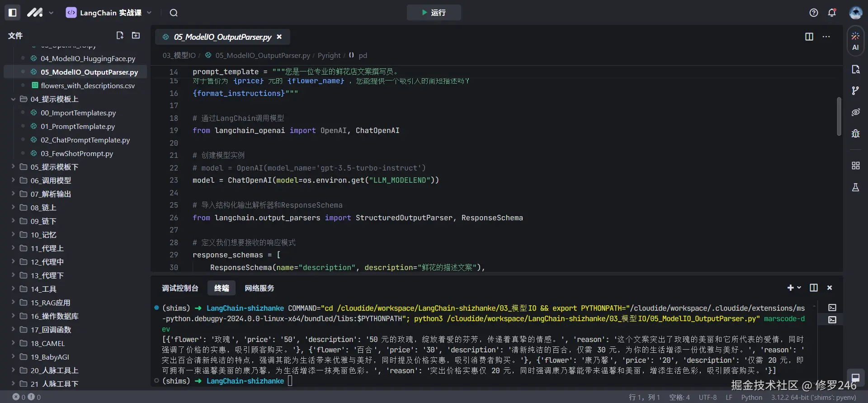Open the notifications bell
Image resolution: width=868 pixels, height=403 pixels.
832,13
